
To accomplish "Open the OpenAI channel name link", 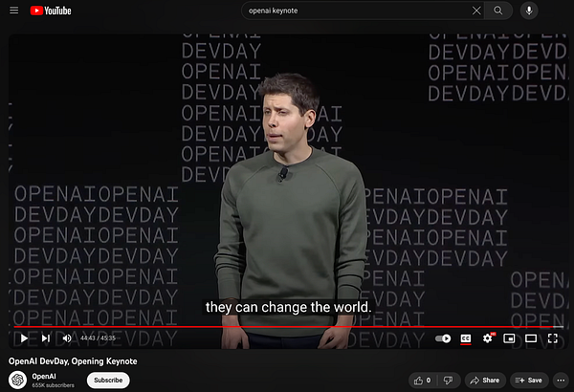I will 44,377.
